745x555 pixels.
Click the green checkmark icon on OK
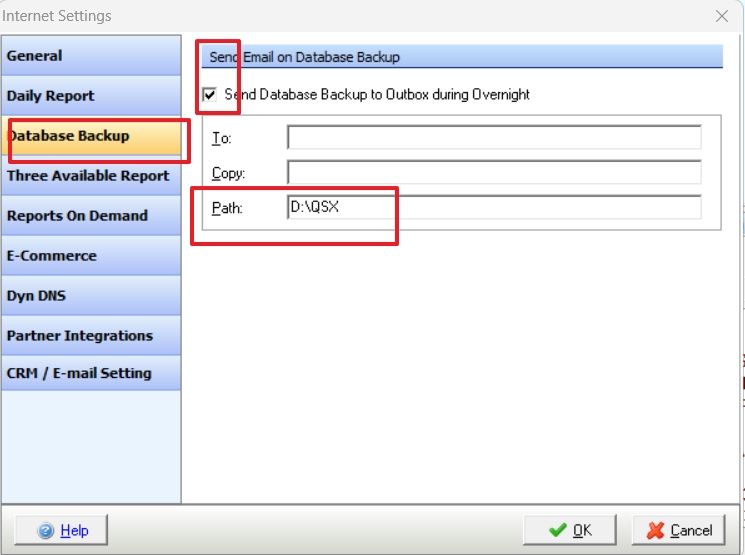[557, 530]
